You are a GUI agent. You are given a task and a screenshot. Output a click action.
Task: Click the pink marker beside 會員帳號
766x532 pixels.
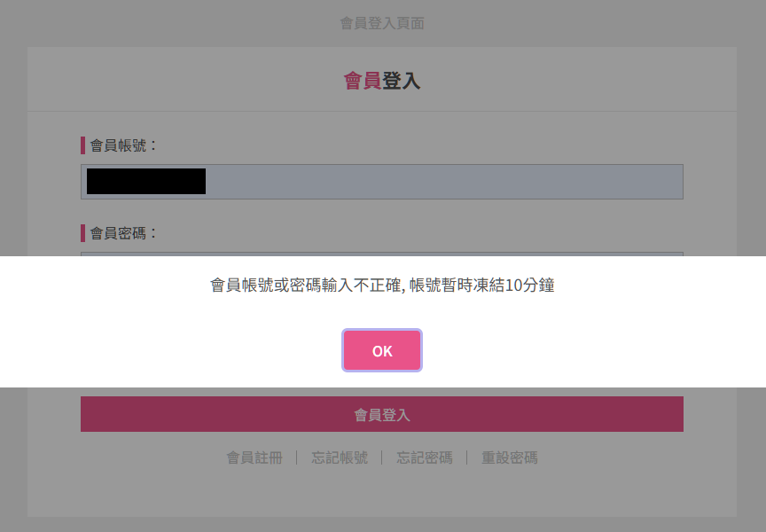(82, 145)
